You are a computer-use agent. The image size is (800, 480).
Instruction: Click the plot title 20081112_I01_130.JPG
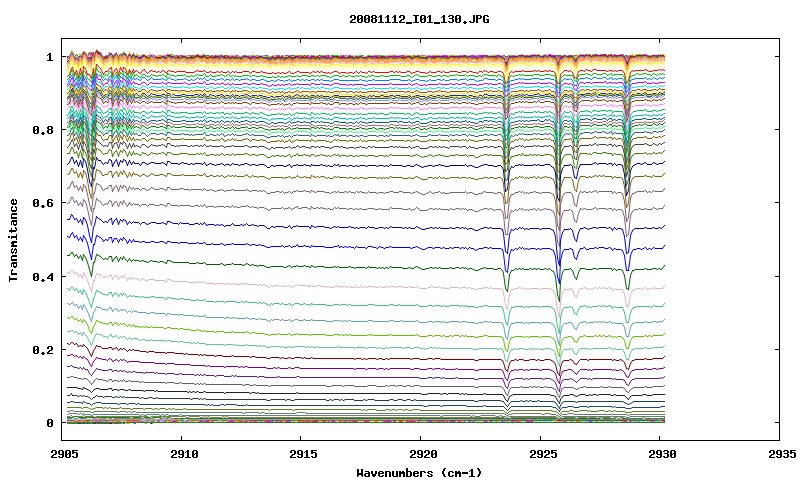click(x=419, y=19)
